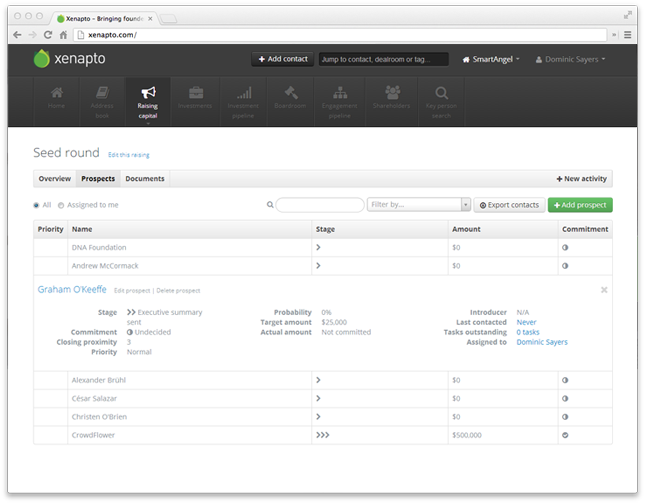Click the New activity button
The width and height of the screenshot is (645, 504).
point(582,179)
